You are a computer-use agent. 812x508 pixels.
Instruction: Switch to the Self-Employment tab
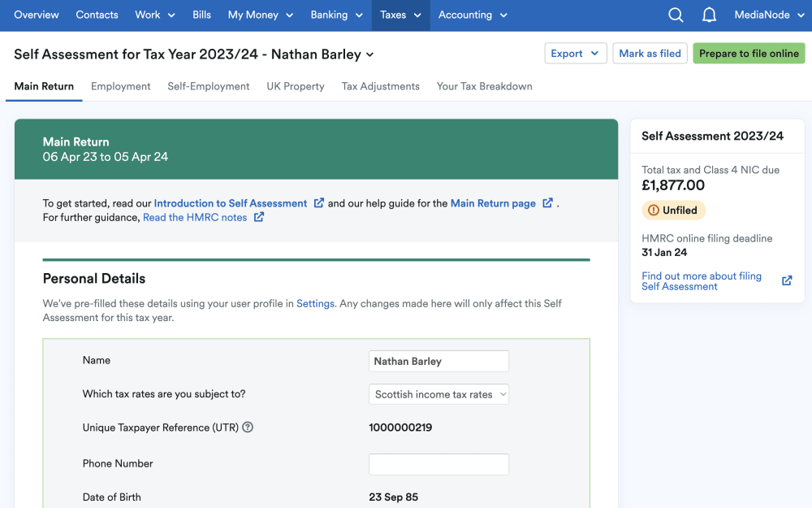click(209, 86)
